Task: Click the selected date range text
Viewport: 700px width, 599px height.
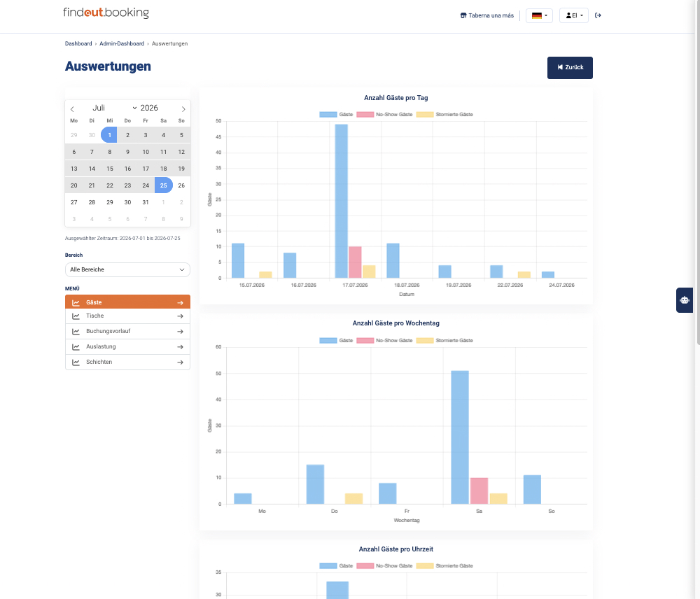Action: [x=122, y=239]
